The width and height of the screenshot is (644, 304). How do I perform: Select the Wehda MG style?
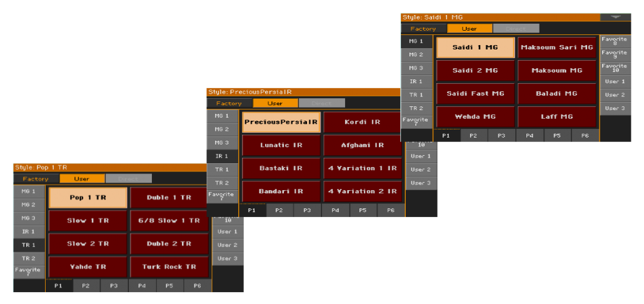point(475,117)
